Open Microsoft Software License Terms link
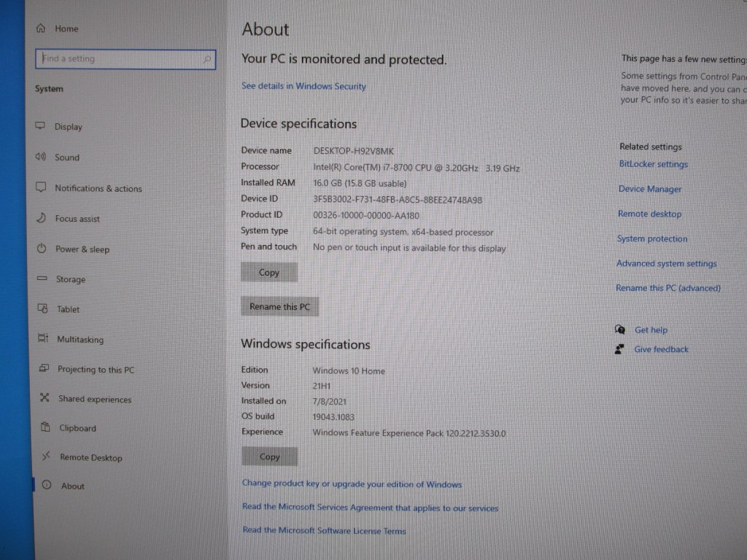The width and height of the screenshot is (747, 560). point(324,530)
